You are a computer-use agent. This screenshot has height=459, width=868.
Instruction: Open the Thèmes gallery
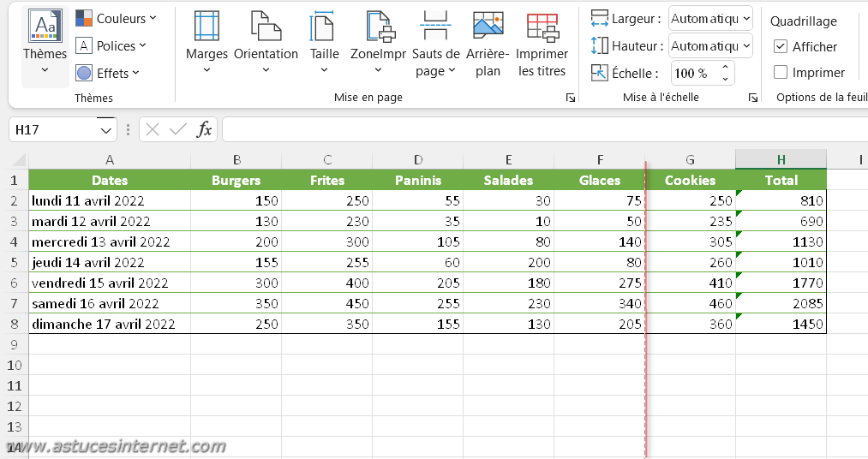point(45,46)
